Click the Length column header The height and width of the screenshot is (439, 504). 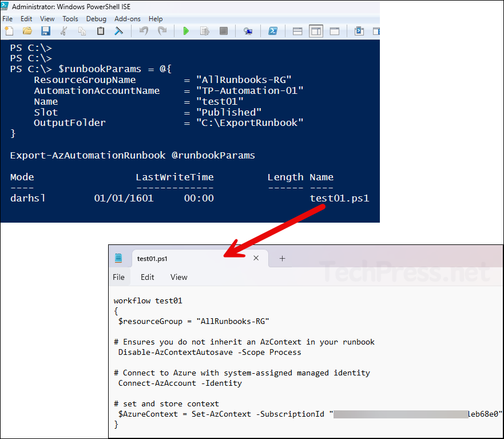[x=285, y=177]
